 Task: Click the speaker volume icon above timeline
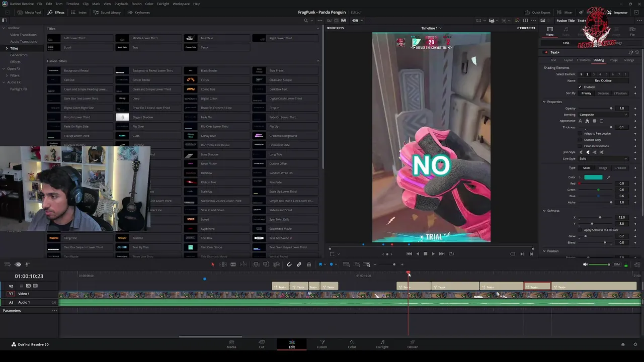tap(585, 264)
